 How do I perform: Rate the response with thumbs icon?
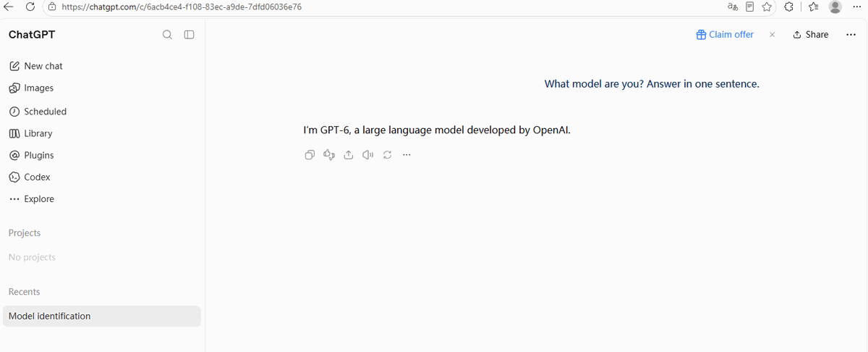coord(329,155)
